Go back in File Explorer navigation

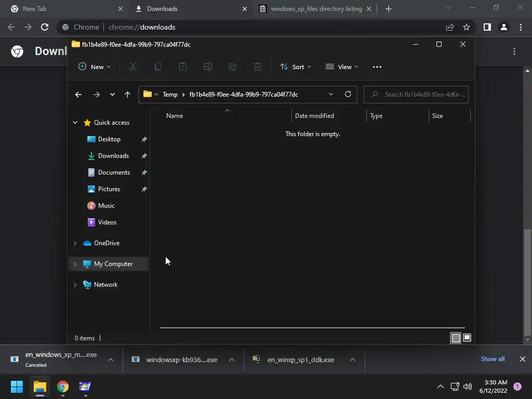point(78,95)
